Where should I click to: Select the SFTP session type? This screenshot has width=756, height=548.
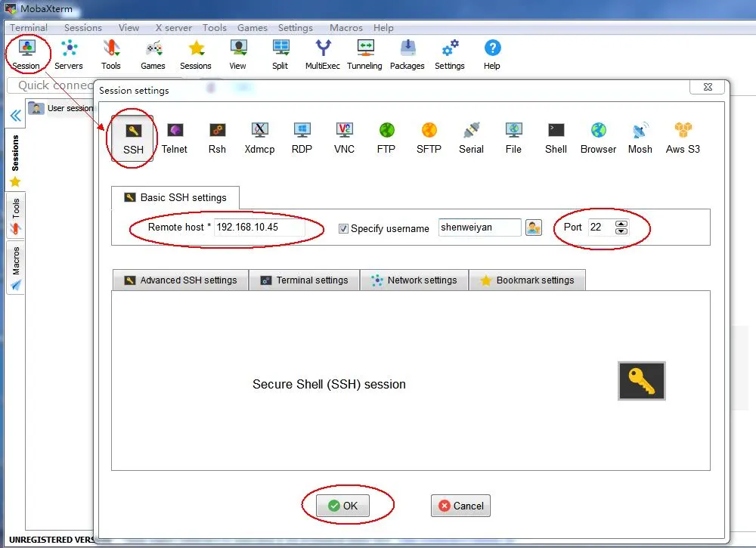(x=429, y=138)
